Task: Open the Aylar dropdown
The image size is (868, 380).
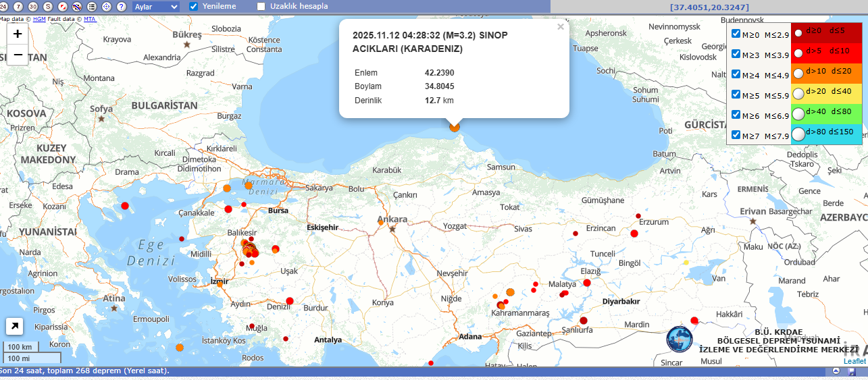Action: (156, 6)
